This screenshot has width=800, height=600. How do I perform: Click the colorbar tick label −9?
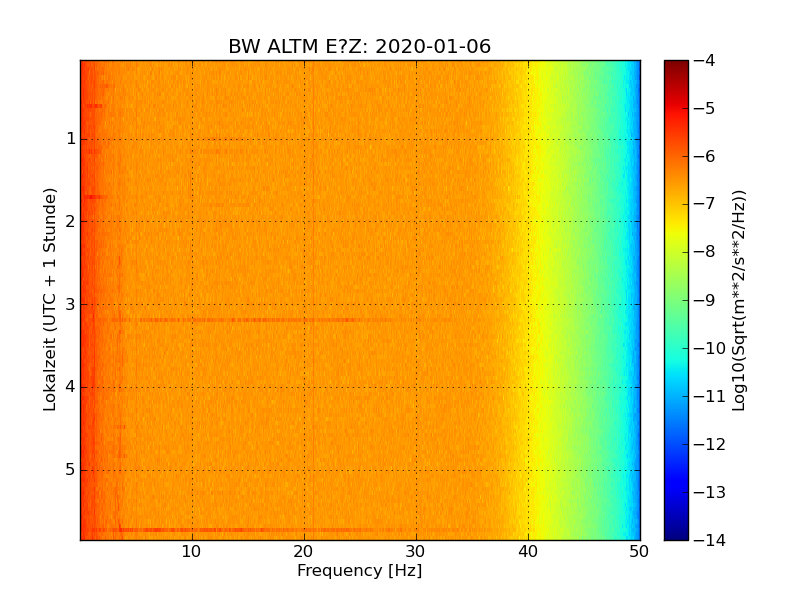705,300
